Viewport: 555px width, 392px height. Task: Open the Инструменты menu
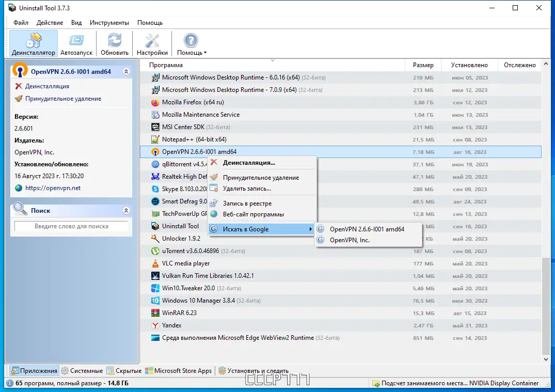pos(109,23)
